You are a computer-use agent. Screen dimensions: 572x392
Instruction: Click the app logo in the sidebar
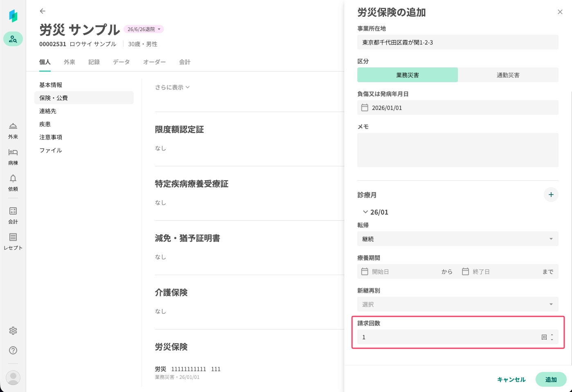[13, 16]
